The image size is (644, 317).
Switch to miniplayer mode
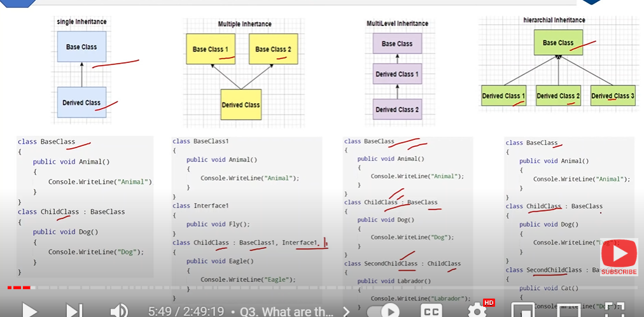click(522, 311)
